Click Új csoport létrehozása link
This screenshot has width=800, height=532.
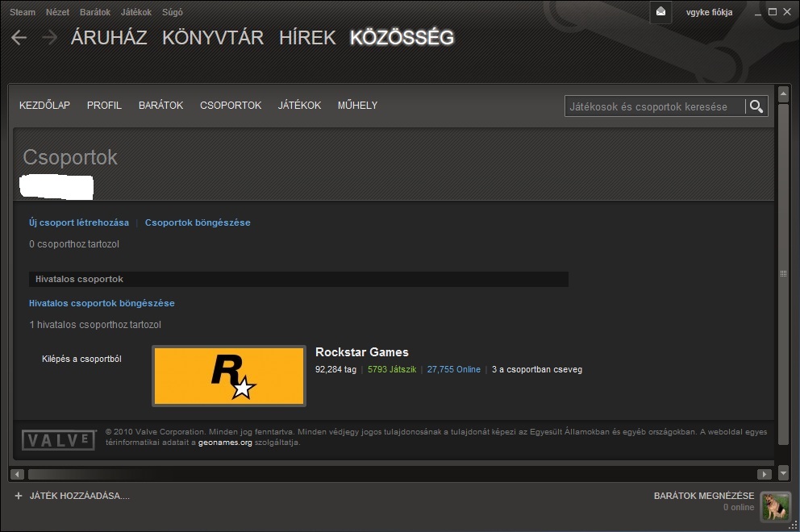point(79,222)
